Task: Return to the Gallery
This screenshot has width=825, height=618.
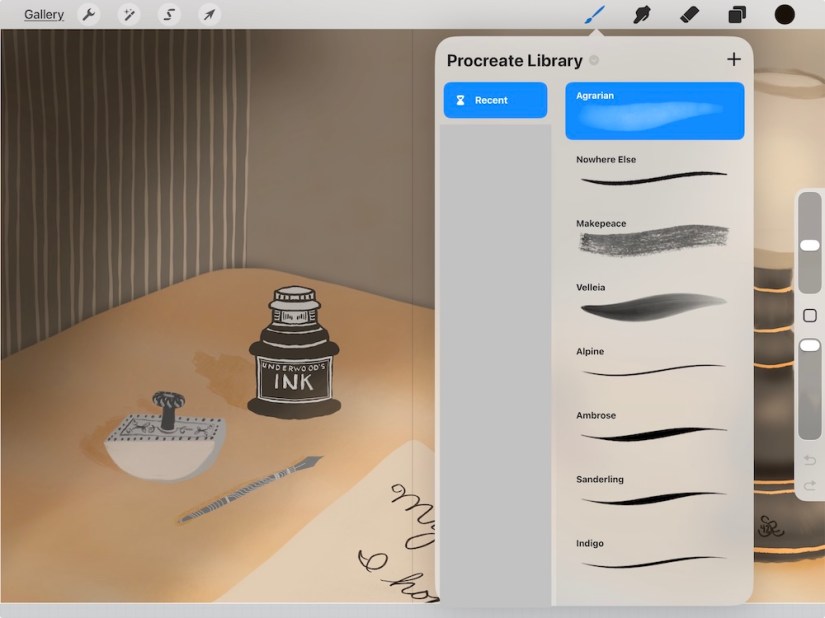Action: click(43, 14)
